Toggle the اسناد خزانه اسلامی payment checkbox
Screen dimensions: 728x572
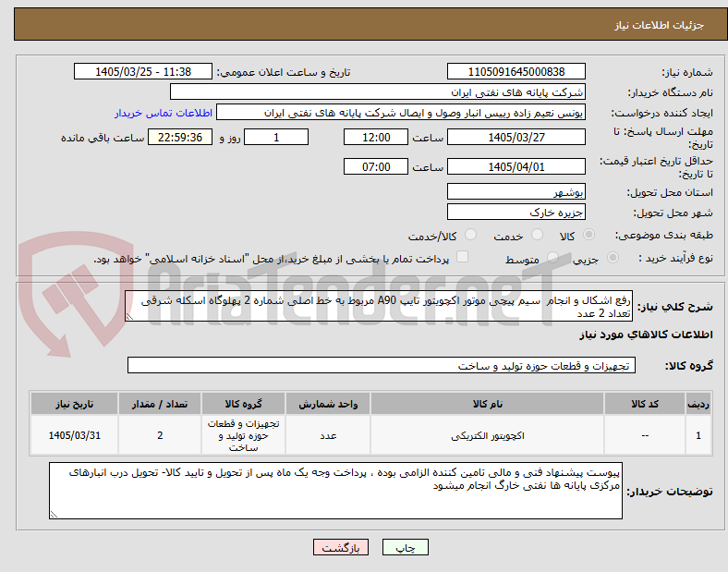point(463,257)
